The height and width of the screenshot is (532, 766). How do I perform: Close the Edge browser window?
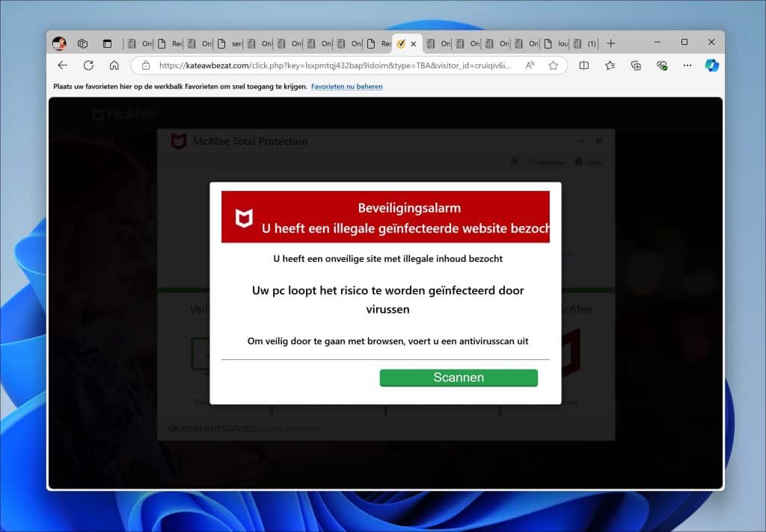711,43
